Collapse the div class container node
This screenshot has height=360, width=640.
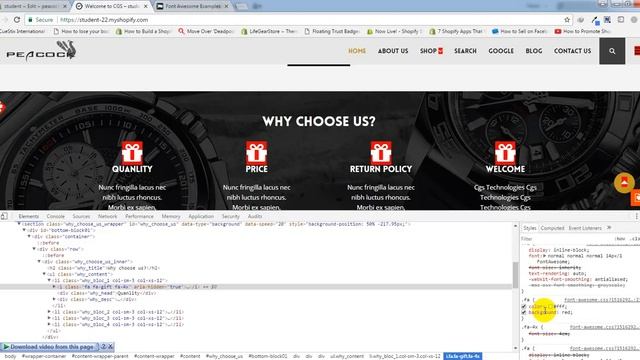[29, 237]
